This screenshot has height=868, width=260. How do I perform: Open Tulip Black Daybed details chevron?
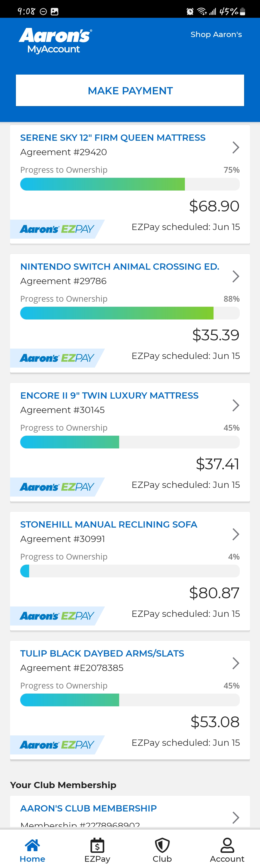236,663
